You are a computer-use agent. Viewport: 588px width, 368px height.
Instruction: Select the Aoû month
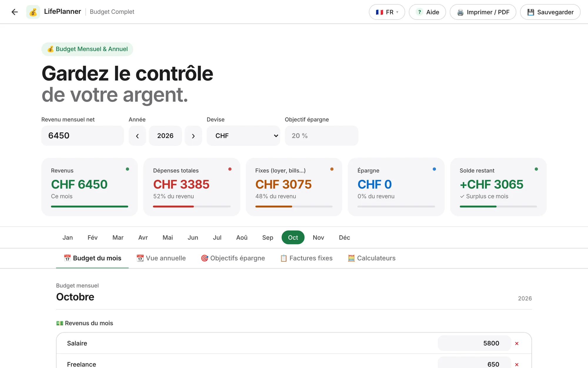pyautogui.click(x=242, y=238)
